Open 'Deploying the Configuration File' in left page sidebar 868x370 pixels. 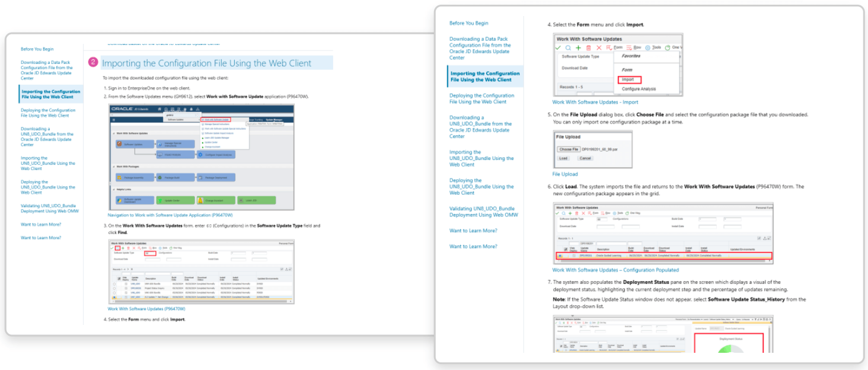click(48, 113)
